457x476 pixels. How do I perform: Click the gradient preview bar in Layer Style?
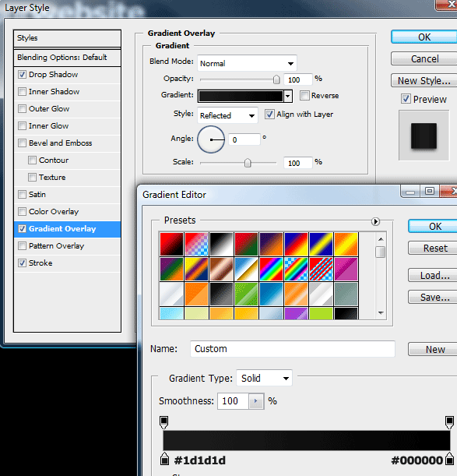[x=241, y=97]
